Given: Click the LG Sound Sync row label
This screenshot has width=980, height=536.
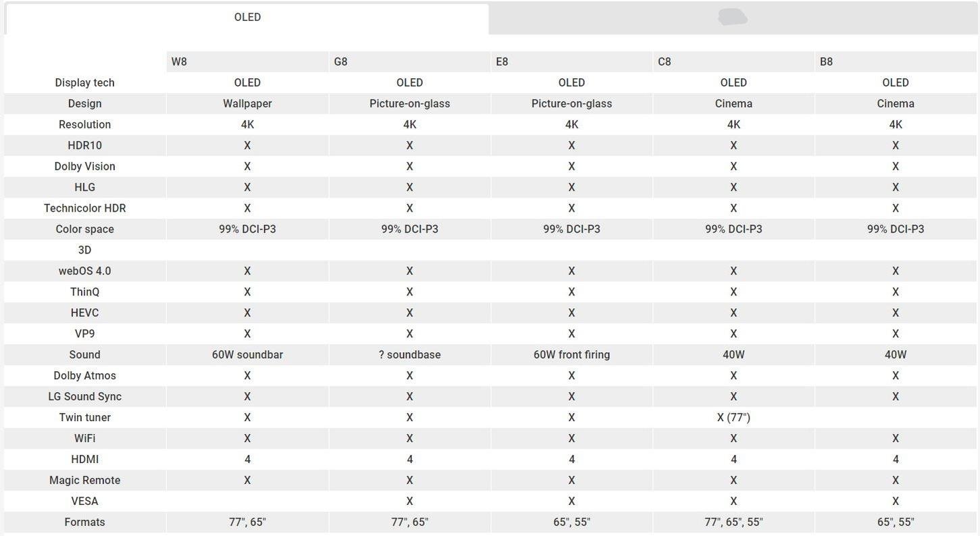Looking at the screenshot, I should pyautogui.click(x=84, y=397).
